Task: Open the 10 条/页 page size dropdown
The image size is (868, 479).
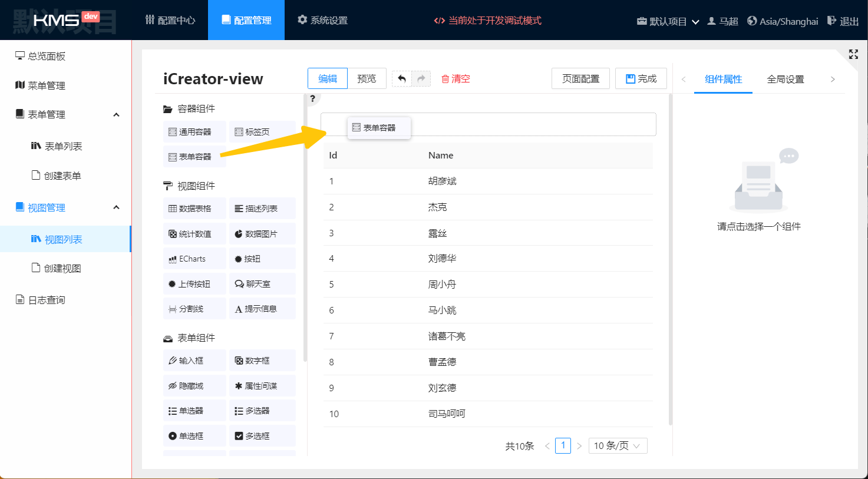Action: 617,445
